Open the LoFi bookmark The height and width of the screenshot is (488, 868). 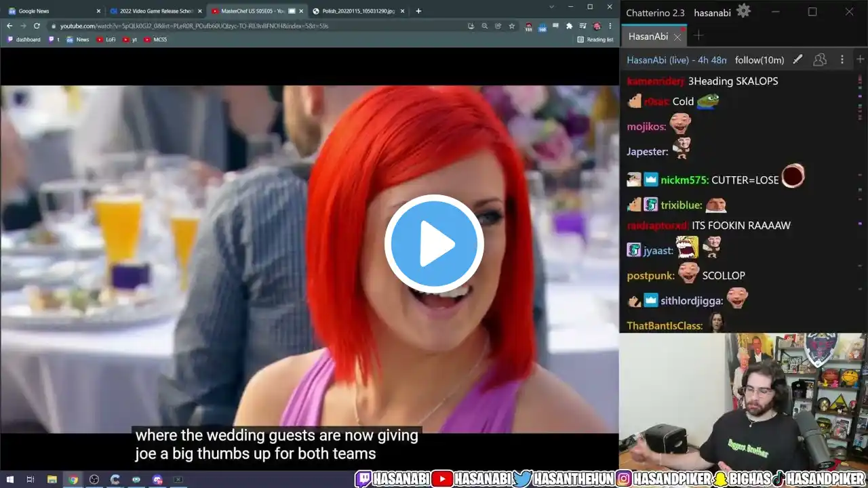point(106,39)
